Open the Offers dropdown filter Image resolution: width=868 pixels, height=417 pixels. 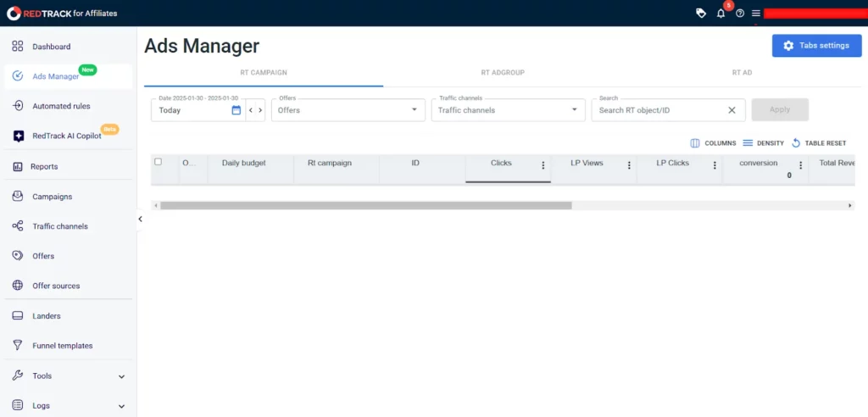click(348, 110)
